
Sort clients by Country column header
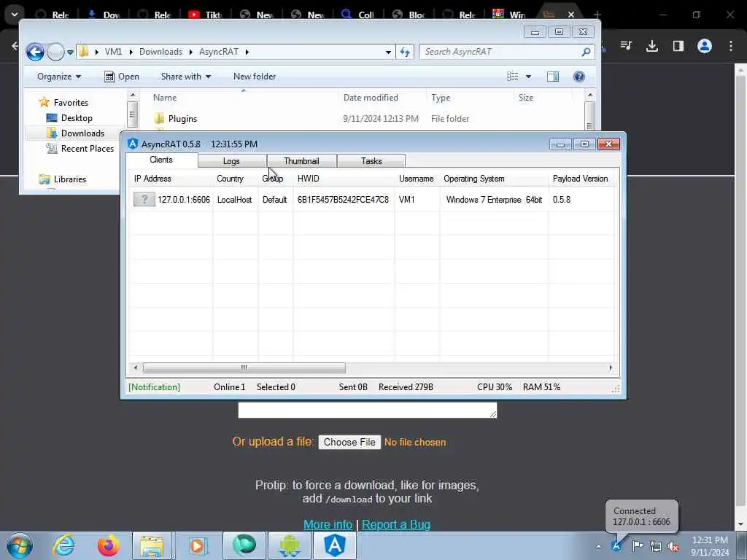pyautogui.click(x=230, y=179)
